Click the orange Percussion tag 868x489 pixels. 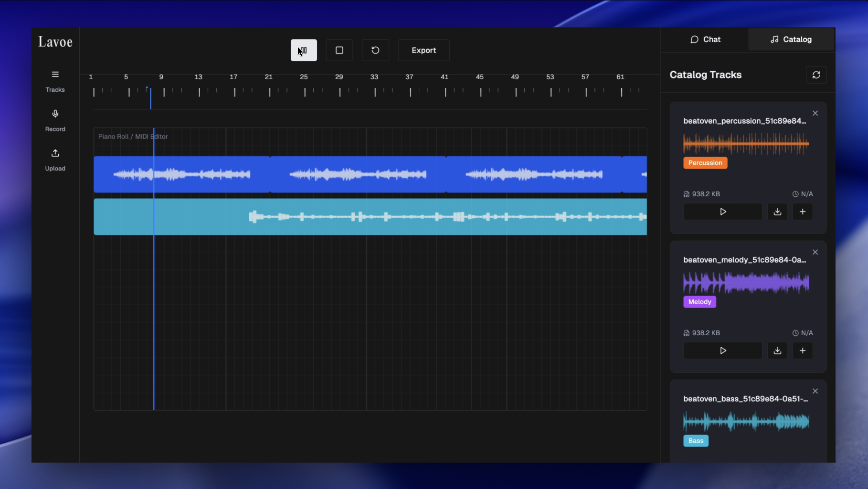[705, 163]
